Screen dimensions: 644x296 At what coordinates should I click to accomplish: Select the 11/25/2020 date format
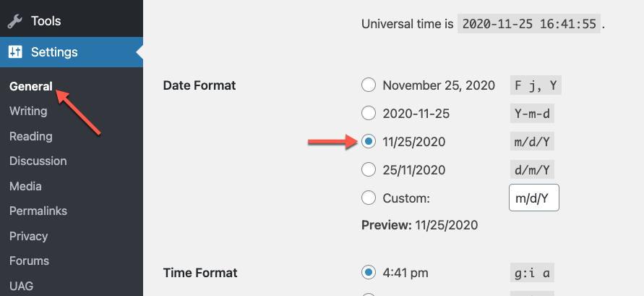369,141
